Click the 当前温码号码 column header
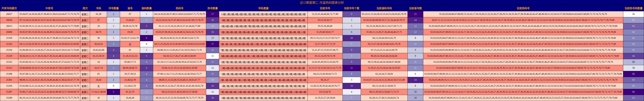Screen dimensions: 644x101 384,8
